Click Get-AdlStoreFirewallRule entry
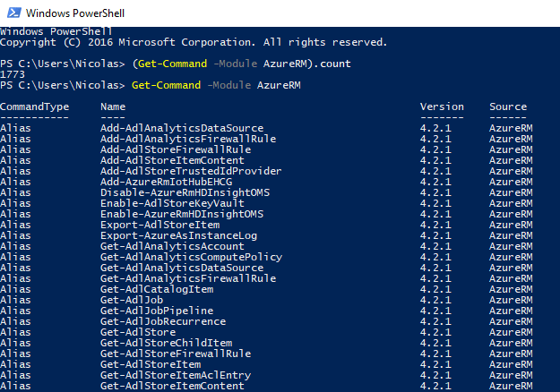 click(176, 354)
